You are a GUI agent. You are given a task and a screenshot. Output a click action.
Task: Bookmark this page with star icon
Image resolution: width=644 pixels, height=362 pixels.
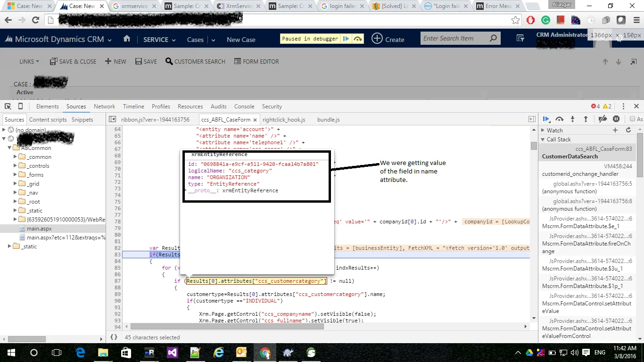click(516, 20)
